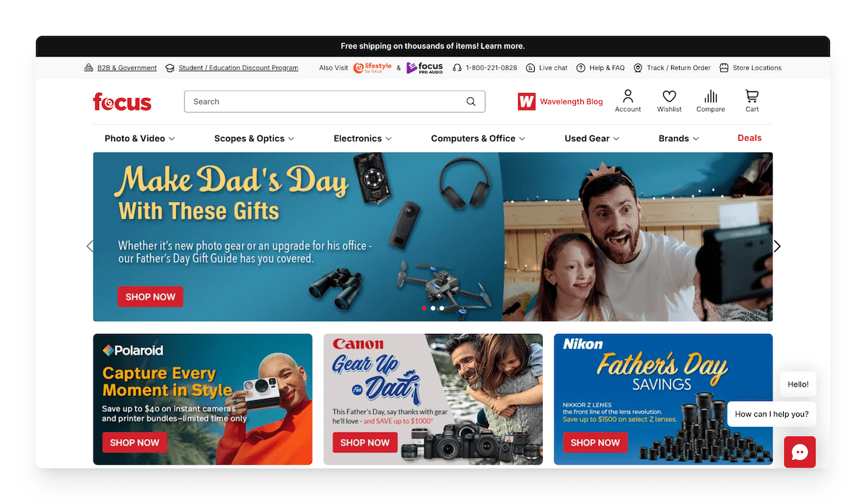Viewport: 866px width, 504px height.
Task: Expand the Scopes & Optics menu
Action: (x=255, y=138)
